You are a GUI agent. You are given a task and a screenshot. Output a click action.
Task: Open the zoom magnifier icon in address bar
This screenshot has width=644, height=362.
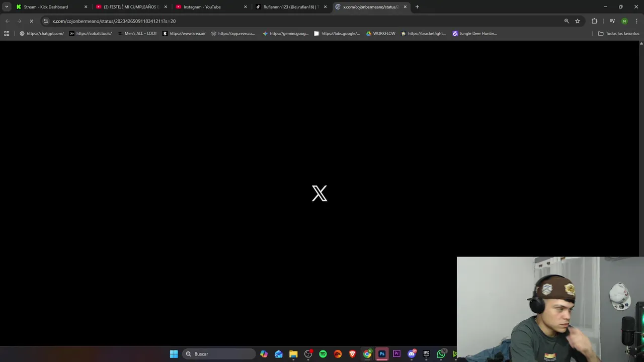[567, 21]
